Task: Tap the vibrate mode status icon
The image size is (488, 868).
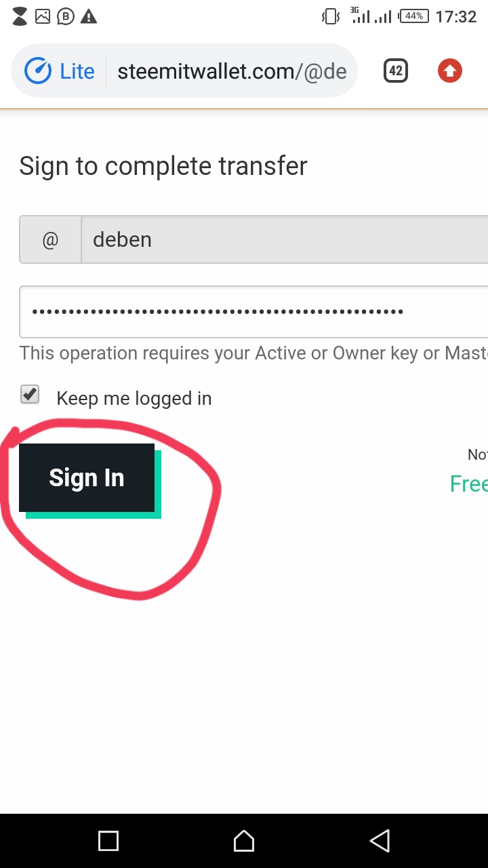Action: [x=330, y=16]
